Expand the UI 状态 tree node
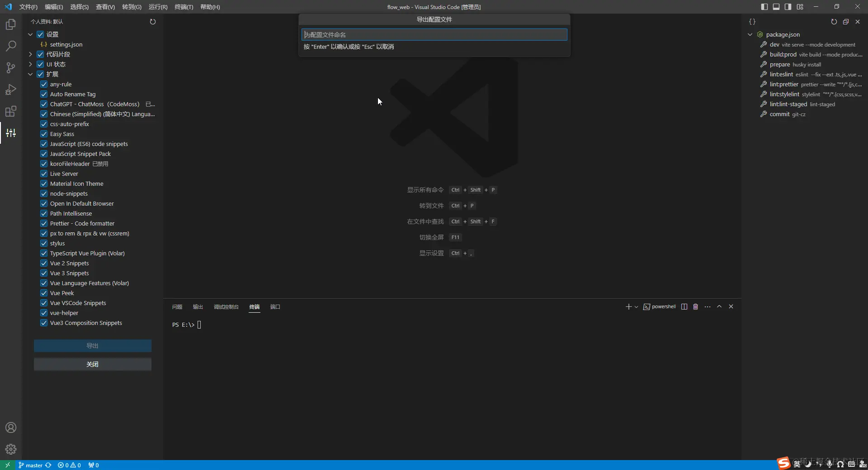The image size is (868, 470). click(30, 64)
